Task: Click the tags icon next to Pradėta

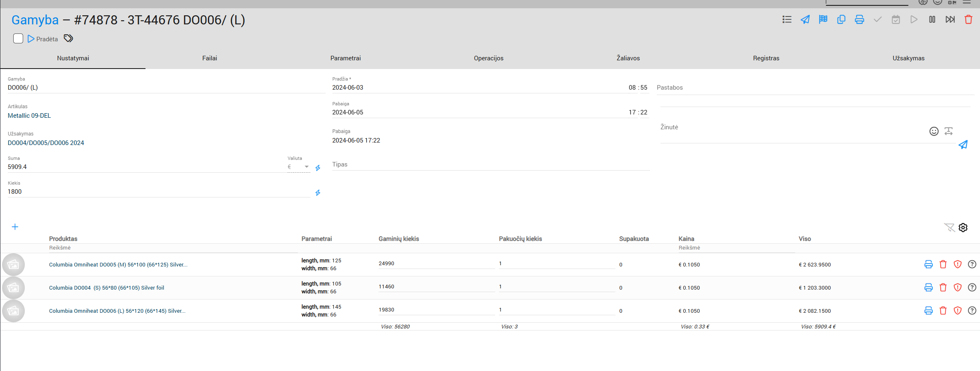Action: click(69, 38)
